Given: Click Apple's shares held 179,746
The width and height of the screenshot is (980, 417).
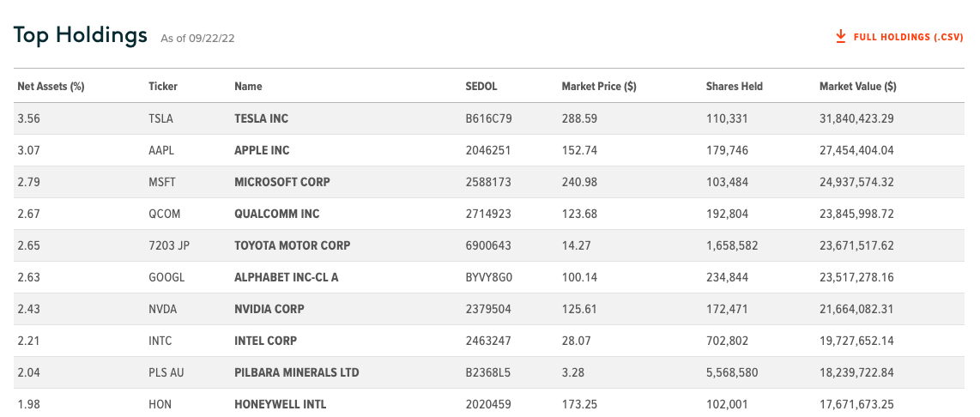Looking at the screenshot, I should [x=727, y=150].
